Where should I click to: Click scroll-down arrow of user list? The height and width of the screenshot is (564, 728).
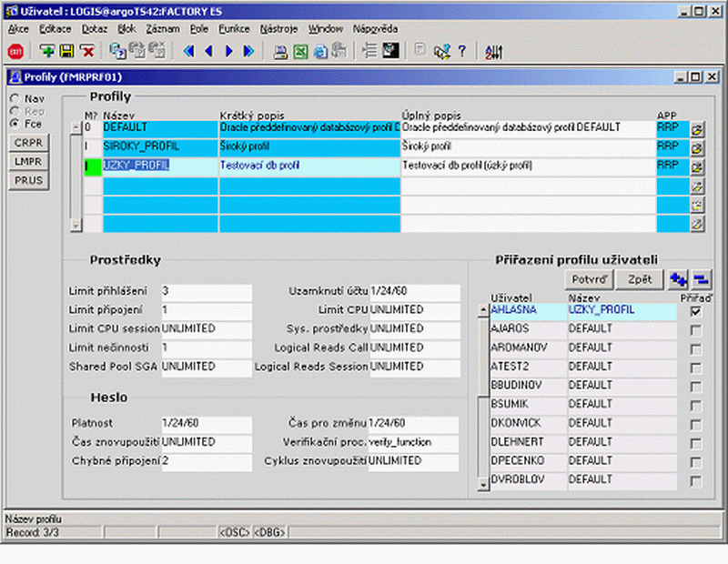pos(483,485)
